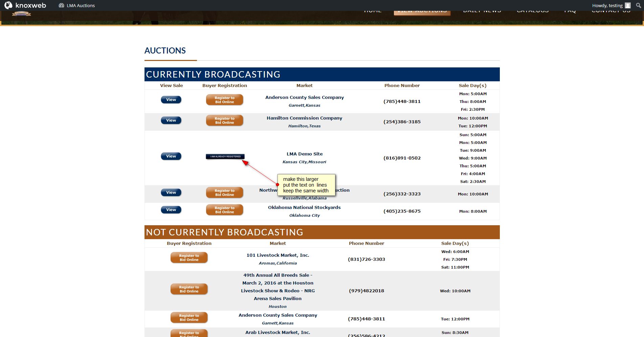
Task: Select the 'Hamilton Commission Company' market name
Action: tap(305, 118)
